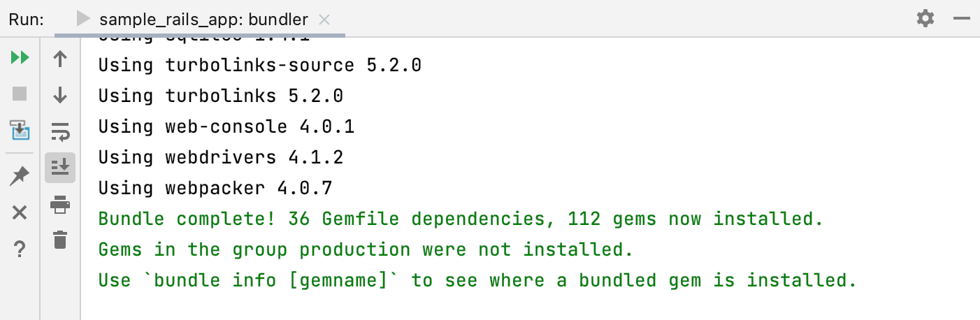Toggle Soft-Wrap for console output
Screen dimensions: 980x320
coord(60,131)
